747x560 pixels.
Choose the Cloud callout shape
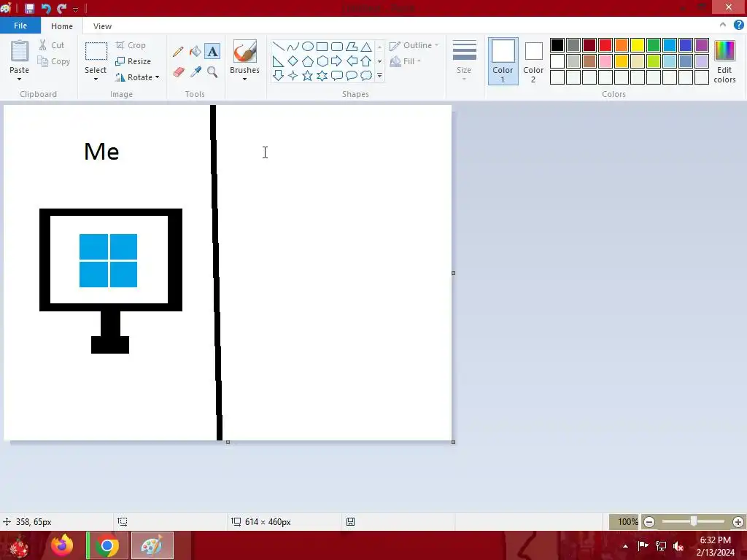[366, 75]
